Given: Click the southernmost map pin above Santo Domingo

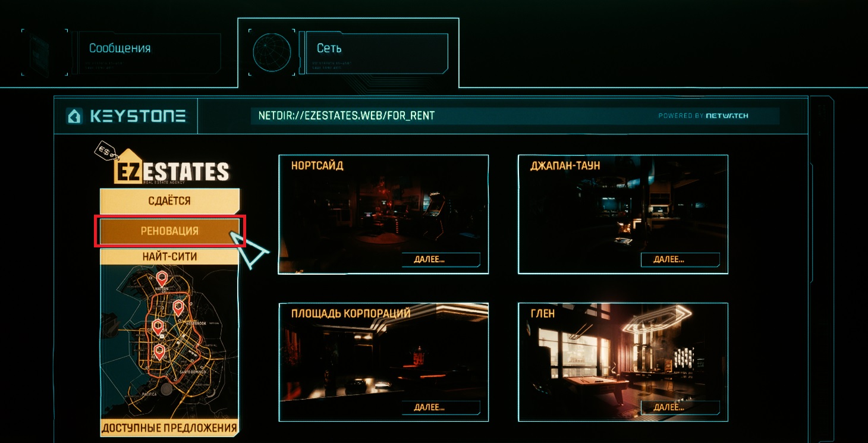Looking at the screenshot, I should [x=159, y=352].
